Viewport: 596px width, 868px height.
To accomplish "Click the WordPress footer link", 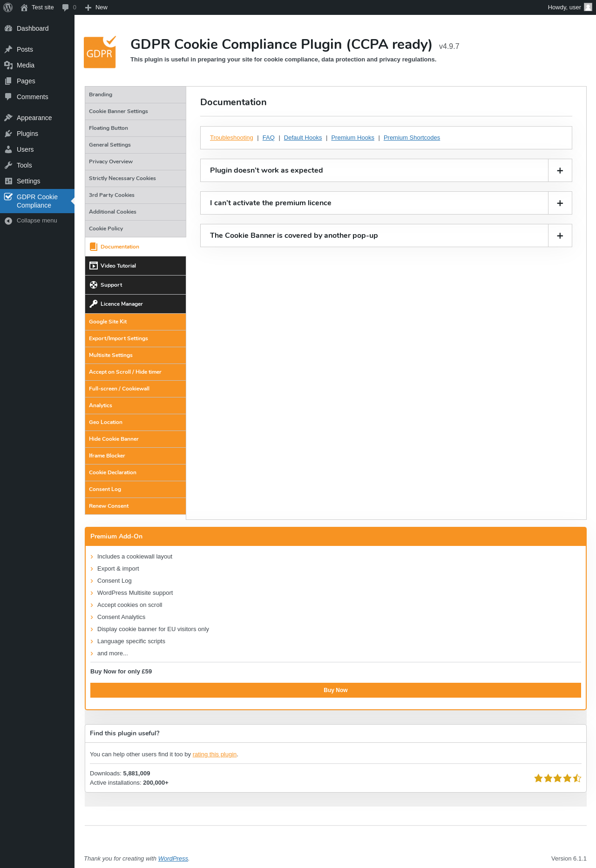I will pos(173,859).
